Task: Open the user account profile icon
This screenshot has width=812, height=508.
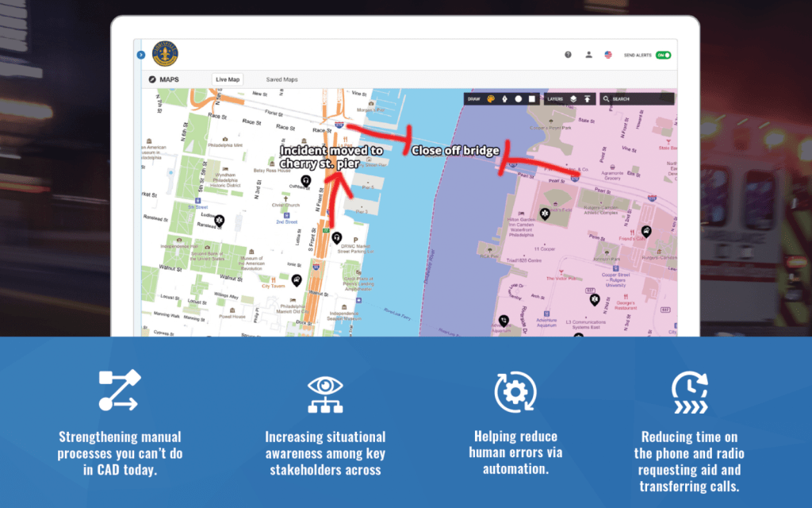Action: click(x=588, y=55)
